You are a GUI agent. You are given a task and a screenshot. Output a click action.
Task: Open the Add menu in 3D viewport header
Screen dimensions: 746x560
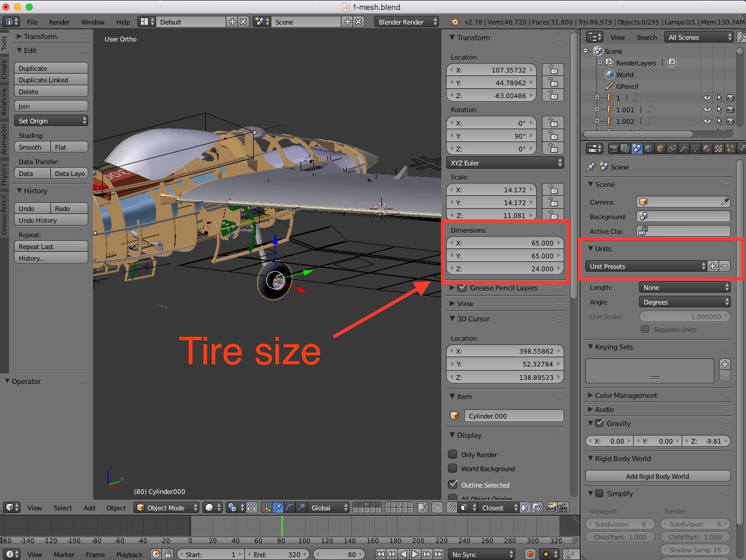(x=89, y=507)
